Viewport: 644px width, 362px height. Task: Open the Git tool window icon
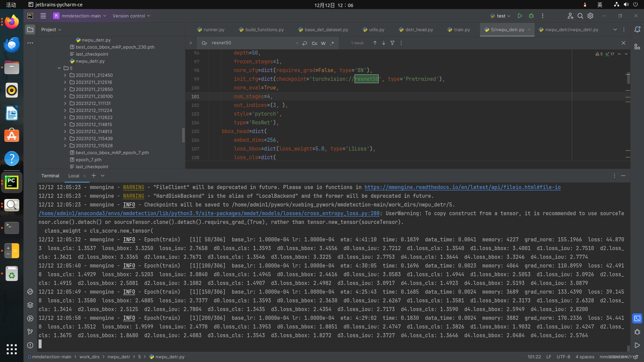[30, 332]
